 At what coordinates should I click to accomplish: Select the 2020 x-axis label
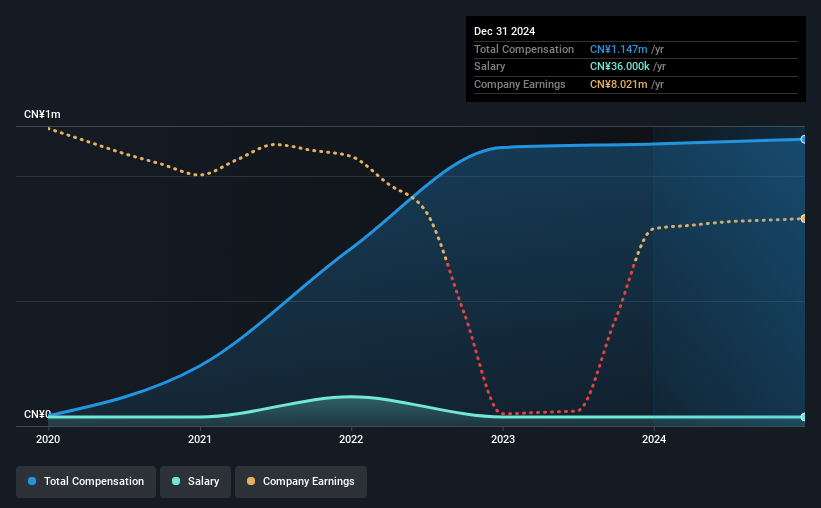(x=48, y=439)
